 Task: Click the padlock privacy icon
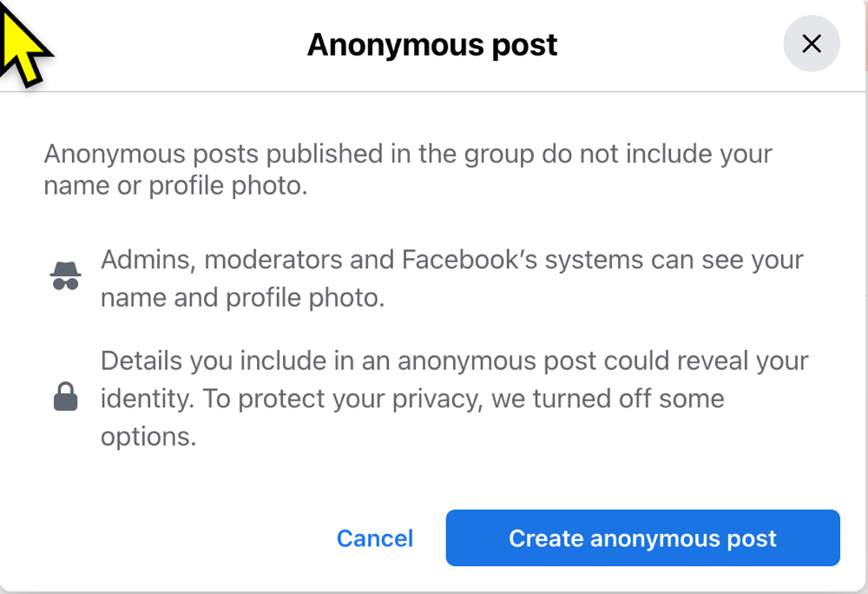tap(65, 396)
